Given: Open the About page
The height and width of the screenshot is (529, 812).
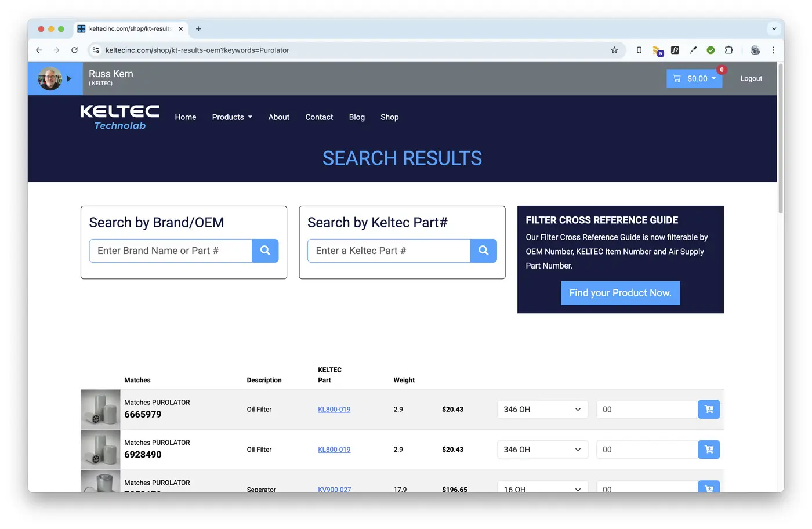Looking at the screenshot, I should (x=278, y=117).
